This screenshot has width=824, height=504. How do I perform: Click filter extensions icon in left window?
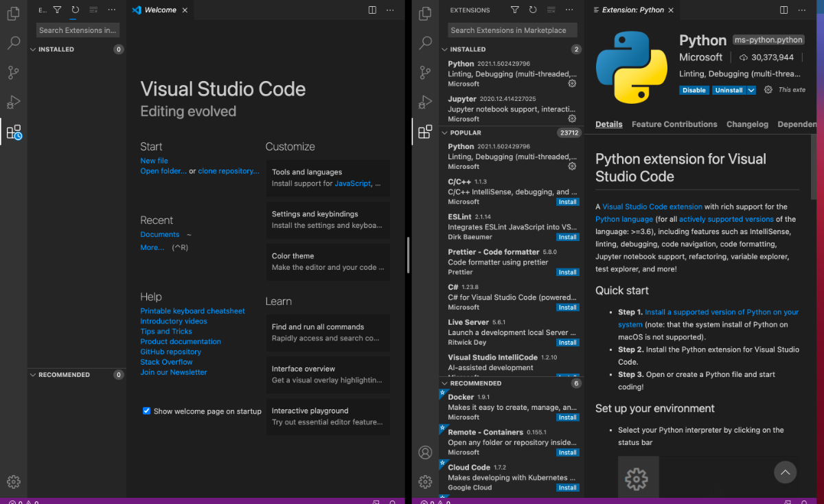[x=57, y=10]
